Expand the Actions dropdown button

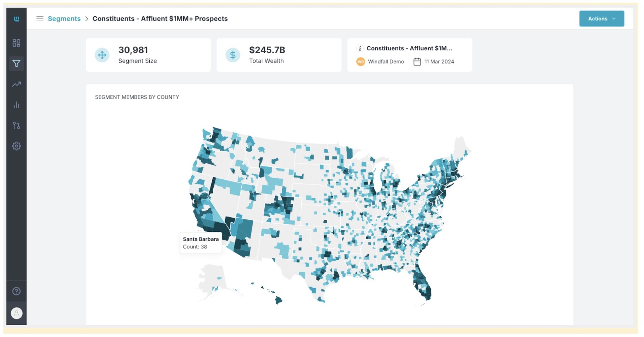(x=601, y=19)
